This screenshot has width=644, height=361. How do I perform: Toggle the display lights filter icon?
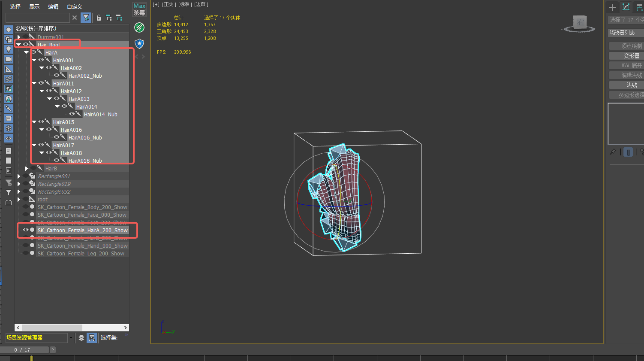[9, 49]
